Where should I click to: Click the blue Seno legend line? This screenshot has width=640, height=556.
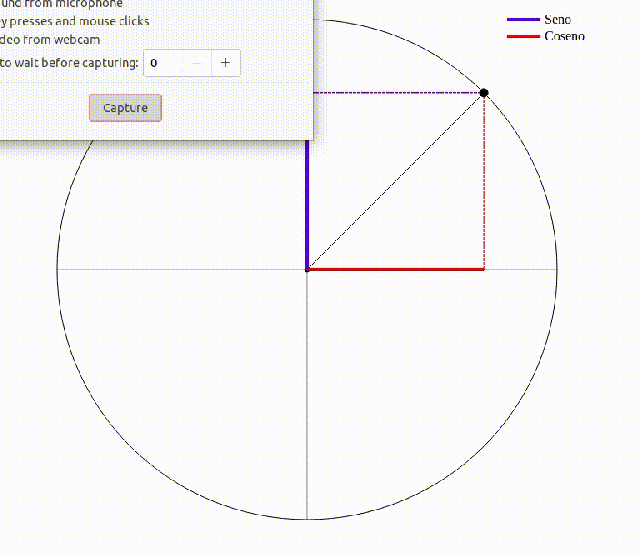tap(522, 20)
